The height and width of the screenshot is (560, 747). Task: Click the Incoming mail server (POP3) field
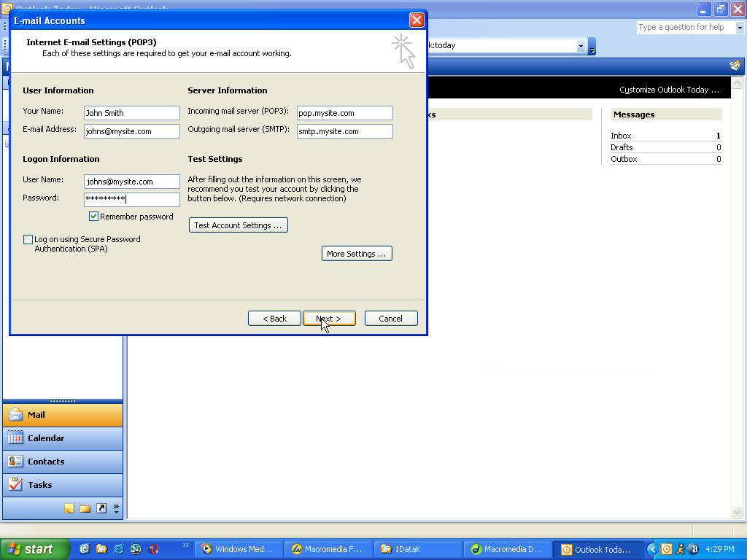coord(344,113)
